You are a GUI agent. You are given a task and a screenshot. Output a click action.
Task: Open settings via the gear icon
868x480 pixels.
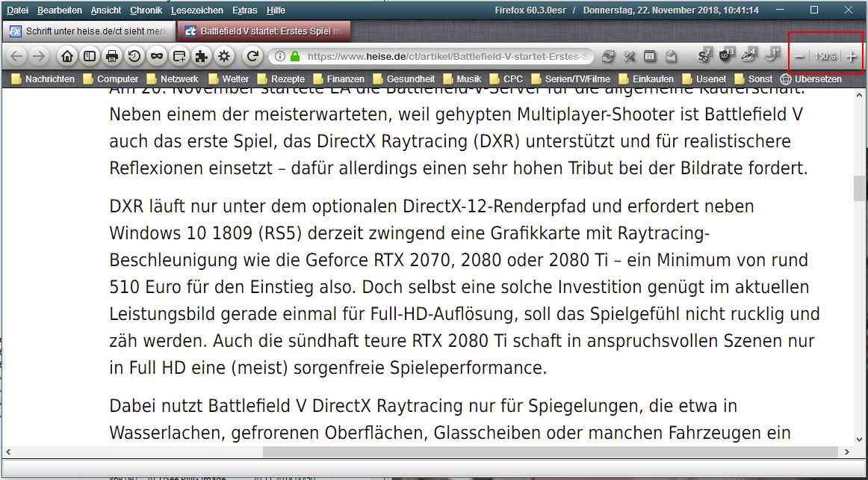[224, 56]
